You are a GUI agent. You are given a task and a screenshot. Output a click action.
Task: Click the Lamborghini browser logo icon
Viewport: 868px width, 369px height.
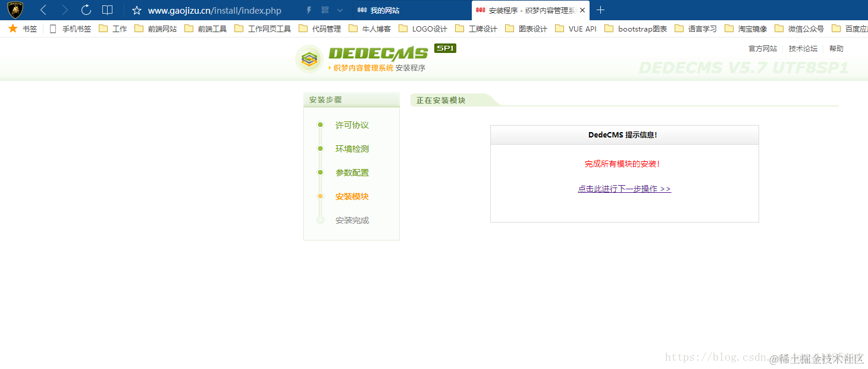15,10
